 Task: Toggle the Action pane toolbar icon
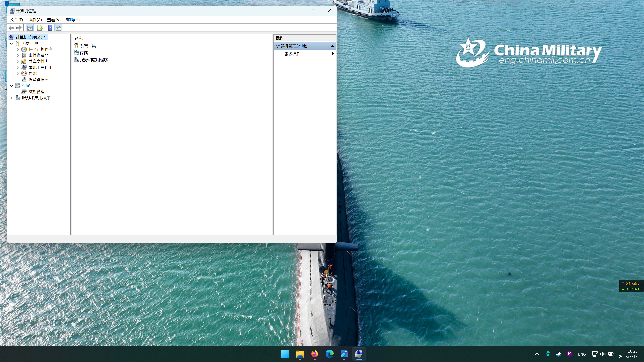[58, 28]
